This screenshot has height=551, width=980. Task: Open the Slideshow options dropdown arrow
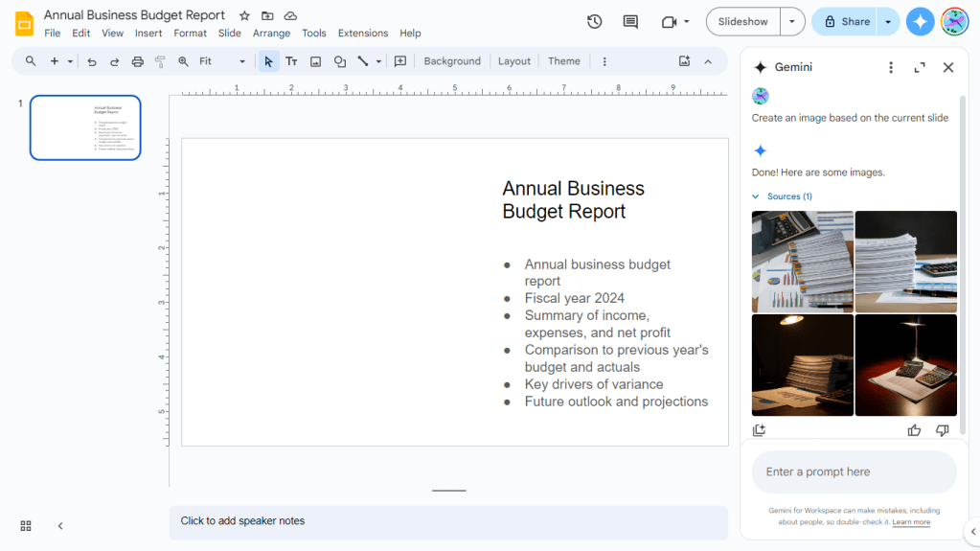pos(791,22)
